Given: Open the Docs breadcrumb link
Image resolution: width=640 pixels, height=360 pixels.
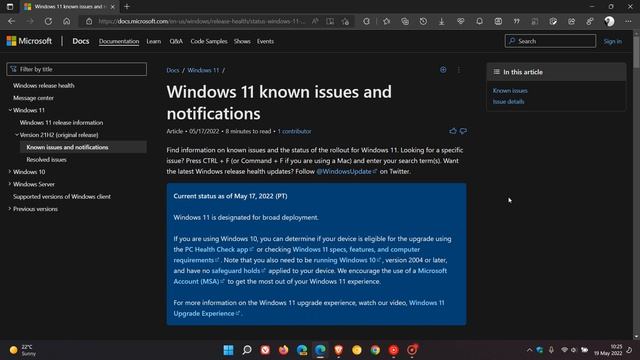Looking at the screenshot, I should pos(173,70).
